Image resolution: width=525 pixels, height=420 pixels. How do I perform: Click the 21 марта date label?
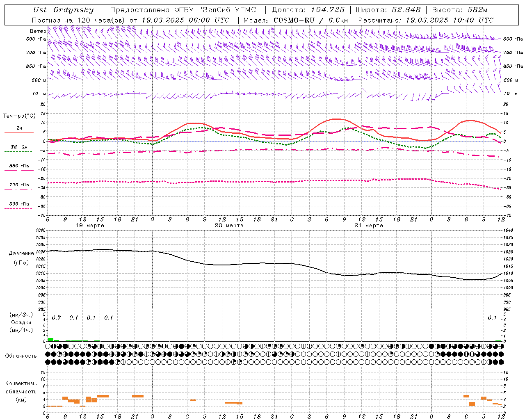[369, 226]
